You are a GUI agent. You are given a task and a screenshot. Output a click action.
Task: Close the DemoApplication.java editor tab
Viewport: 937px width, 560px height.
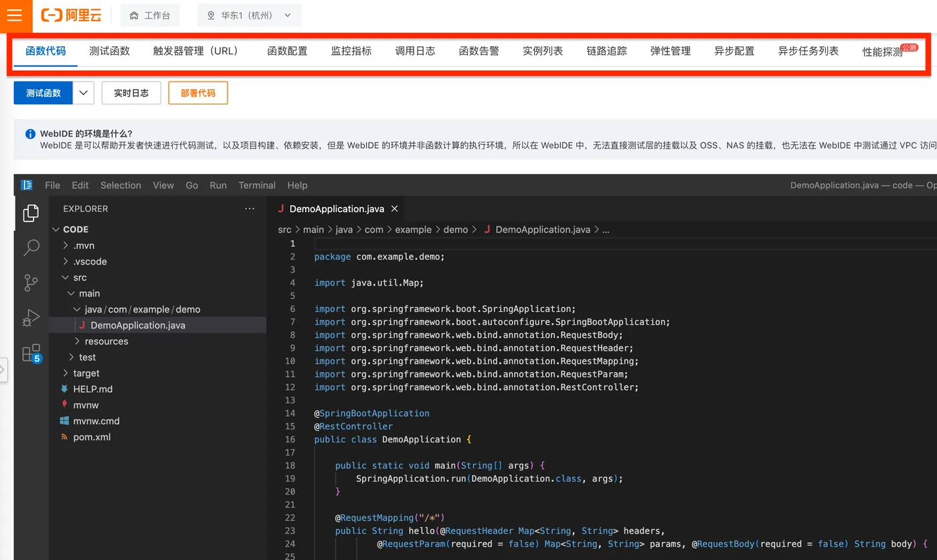[x=394, y=209]
